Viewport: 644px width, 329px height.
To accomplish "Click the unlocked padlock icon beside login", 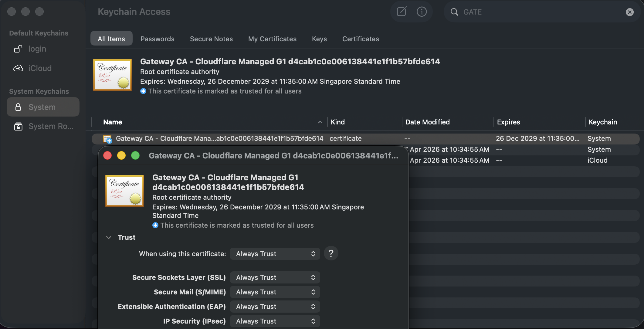I will pos(18,49).
